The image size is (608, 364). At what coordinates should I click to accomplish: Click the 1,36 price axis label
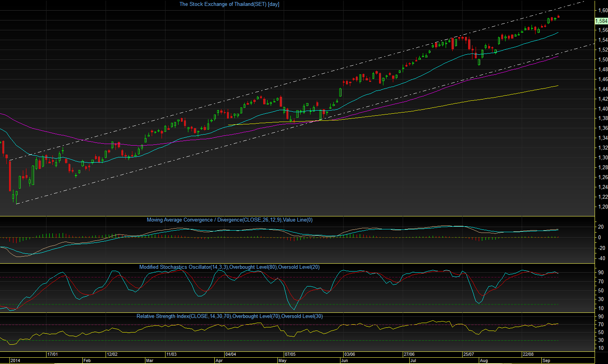603,128
